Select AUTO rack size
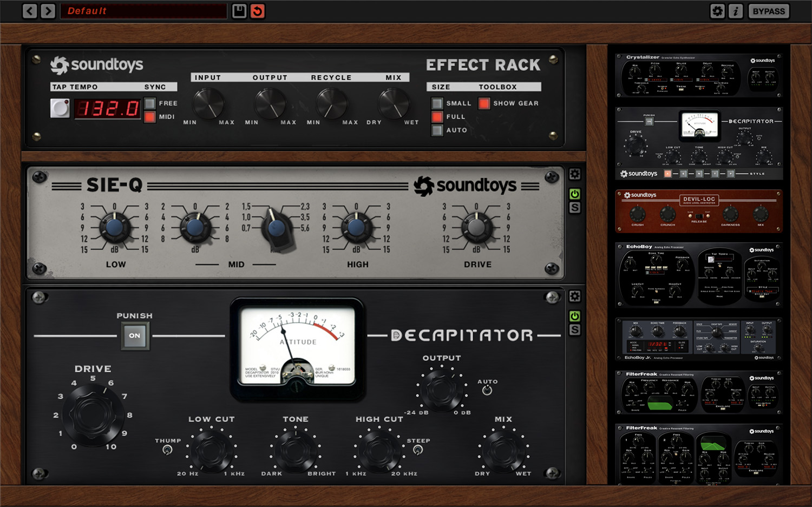This screenshot has height=507, width=812. 437,130
